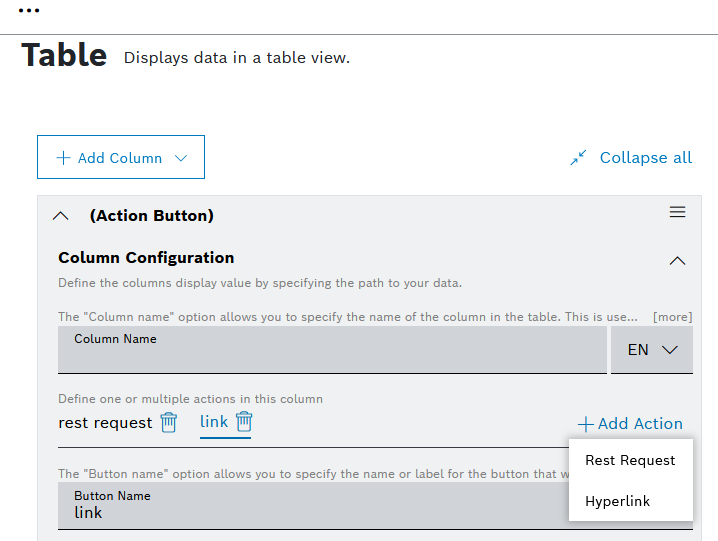Delete the rest request action using its trash icon
The width and height of the screenshot is (718, 541).
click(169, 422)
